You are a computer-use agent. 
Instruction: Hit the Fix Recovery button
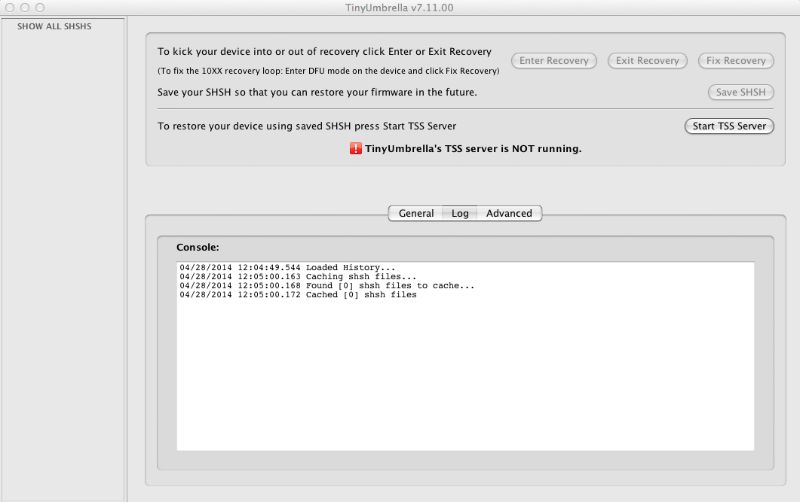tap(736, 61)
